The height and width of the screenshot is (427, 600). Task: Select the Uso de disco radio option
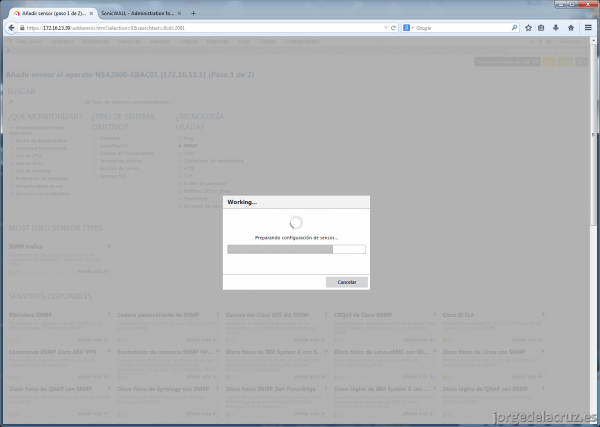(x=12, y=163)
